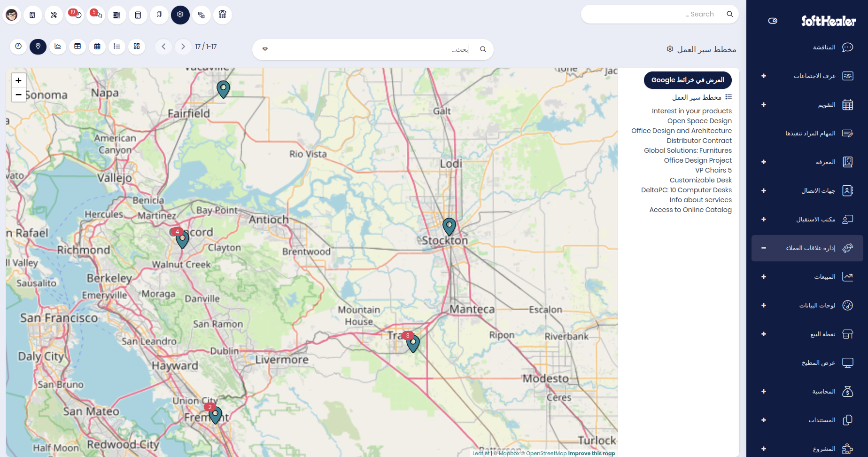Focus the بحث filter input field
868x457 pixels.
point(371,49)
